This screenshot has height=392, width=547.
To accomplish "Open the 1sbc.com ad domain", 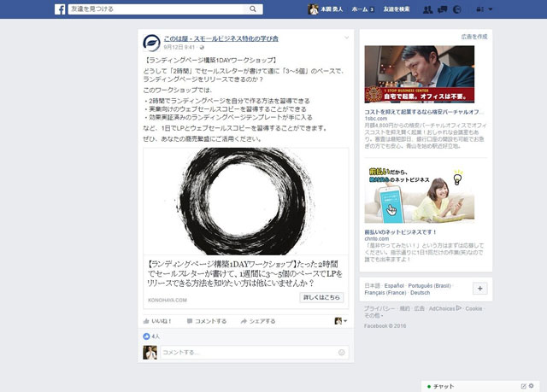I will point(376,119).
